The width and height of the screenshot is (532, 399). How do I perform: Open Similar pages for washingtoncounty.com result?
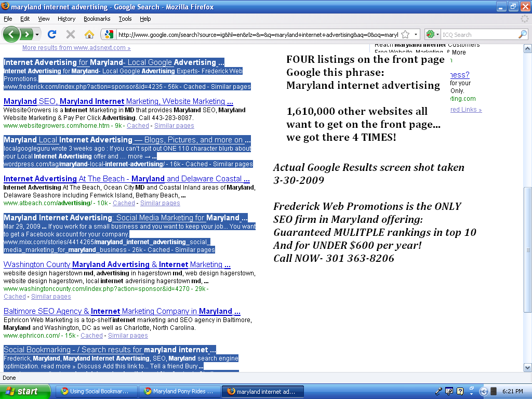[51, 297]
